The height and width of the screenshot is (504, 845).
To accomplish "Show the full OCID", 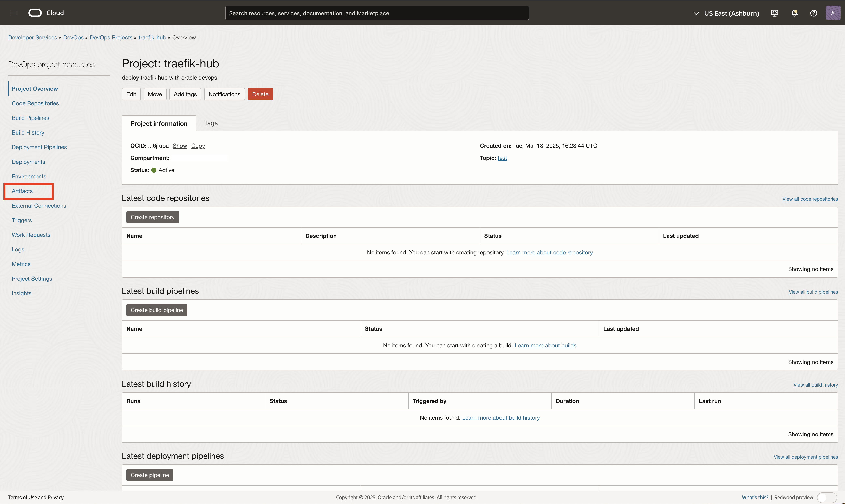I will [x=180, y=146].
